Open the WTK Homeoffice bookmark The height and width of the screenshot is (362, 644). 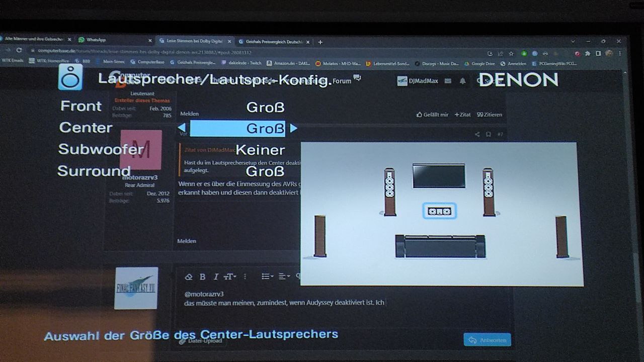click(49, 61)
